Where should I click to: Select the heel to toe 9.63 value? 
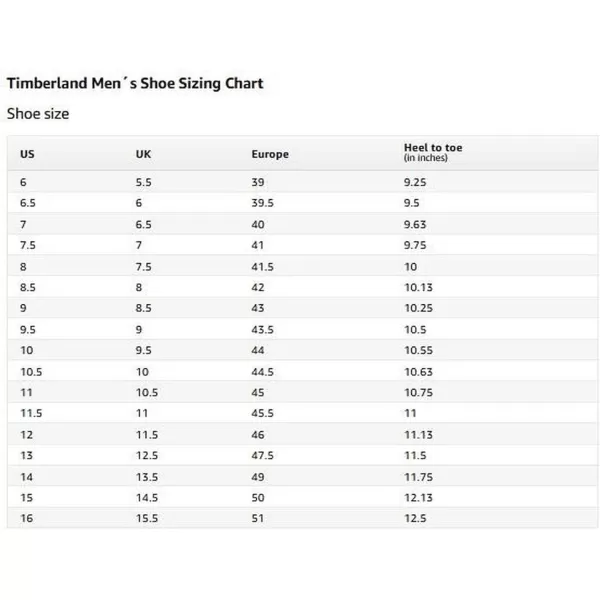click(415, 224)
